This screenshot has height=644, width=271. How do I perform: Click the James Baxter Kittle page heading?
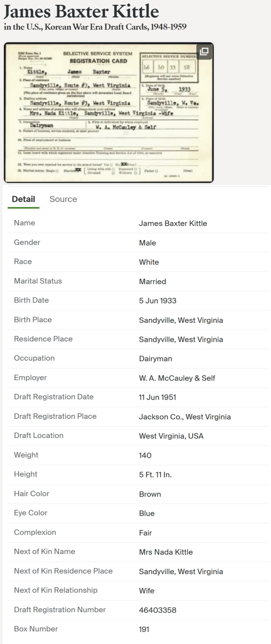coord(81,12)
